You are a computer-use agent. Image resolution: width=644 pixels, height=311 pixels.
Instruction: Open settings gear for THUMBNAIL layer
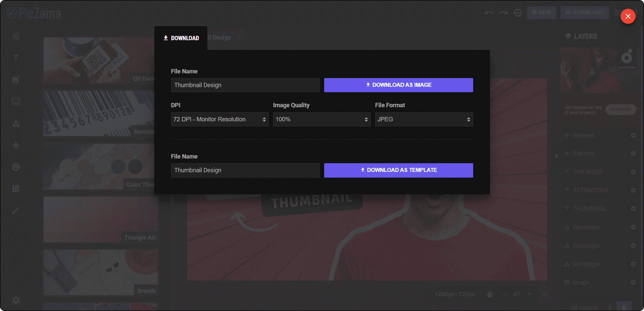(633, 209)
